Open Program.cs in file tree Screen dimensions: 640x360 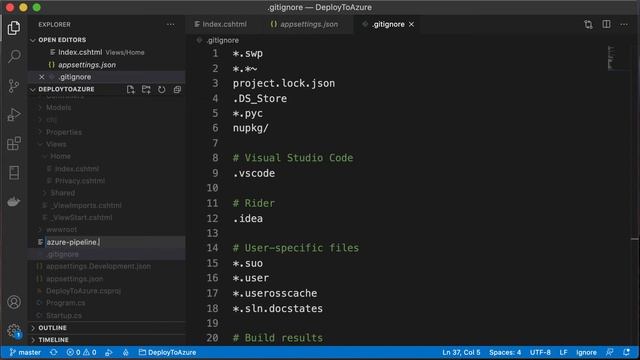(x=65, y=303)
